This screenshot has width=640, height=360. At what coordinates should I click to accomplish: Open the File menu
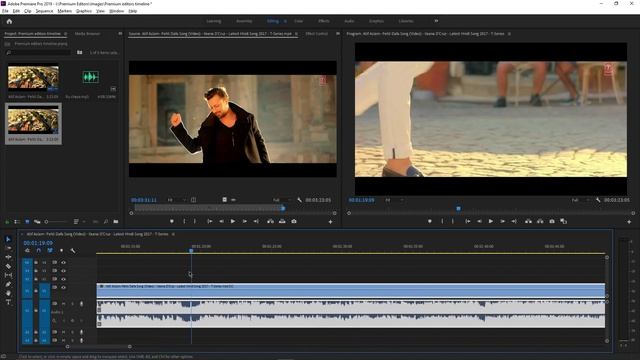click(5, 11)
